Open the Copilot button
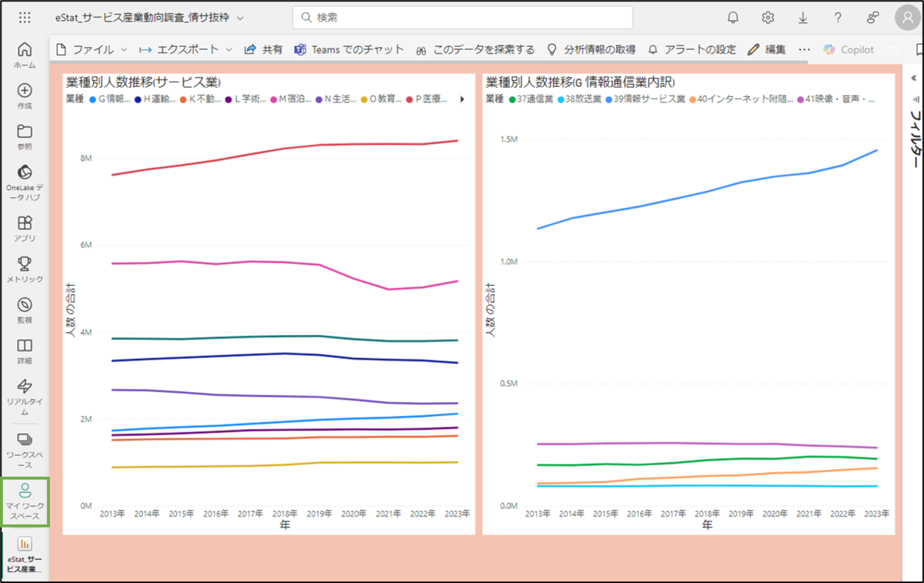The image size is (924, 583). [x=849, y=49]
